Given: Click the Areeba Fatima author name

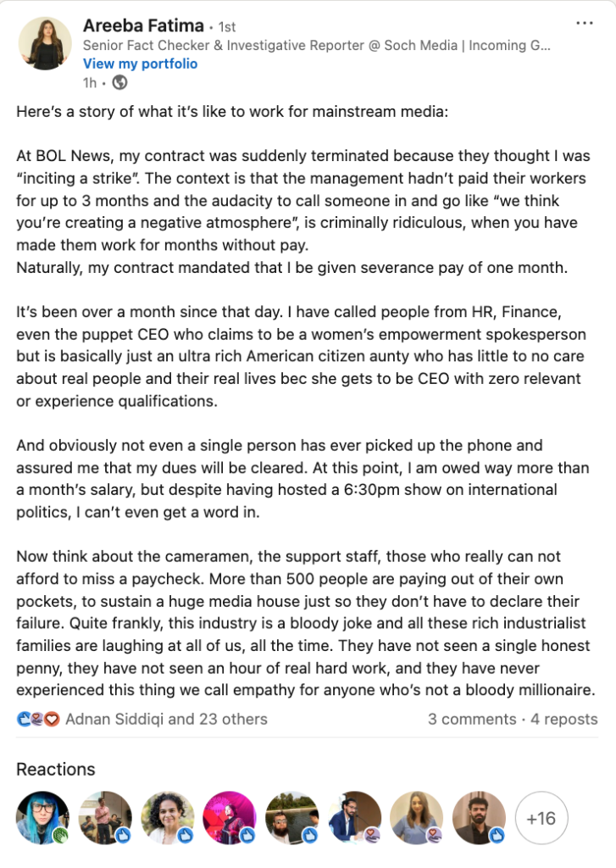Looking at the screenshot, I should (x=143, y=25).
